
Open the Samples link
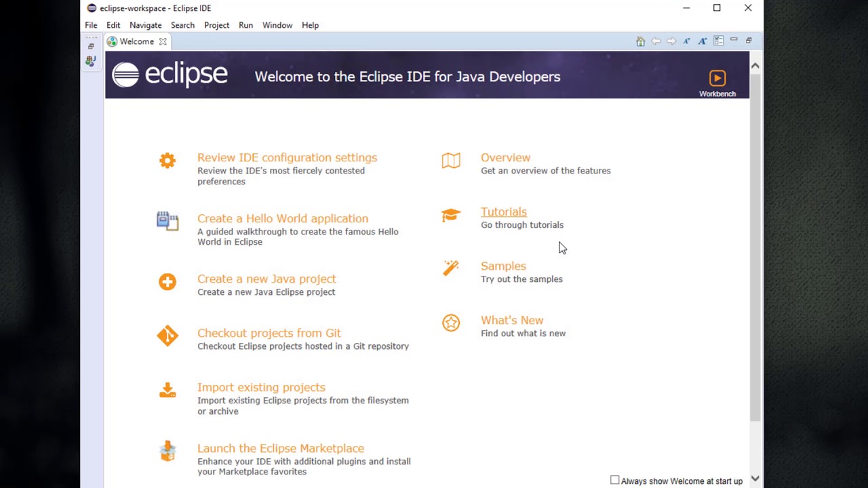click(503, 266)
